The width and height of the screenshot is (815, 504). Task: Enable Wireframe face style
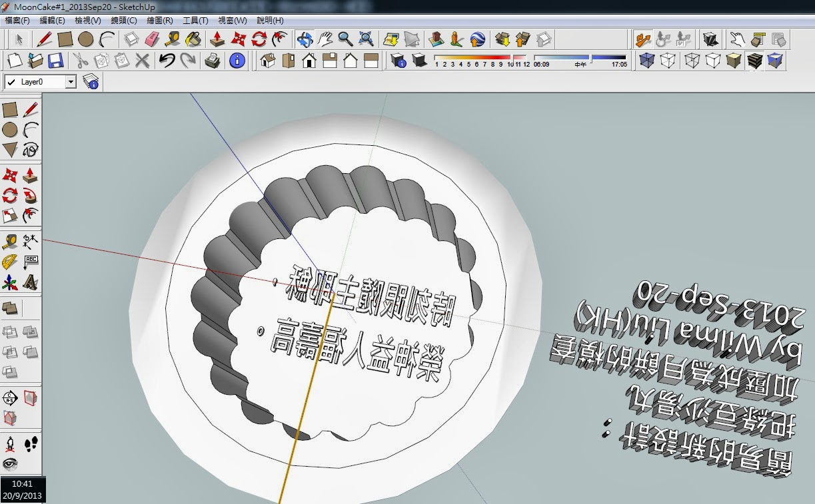(x=692, y=61)
